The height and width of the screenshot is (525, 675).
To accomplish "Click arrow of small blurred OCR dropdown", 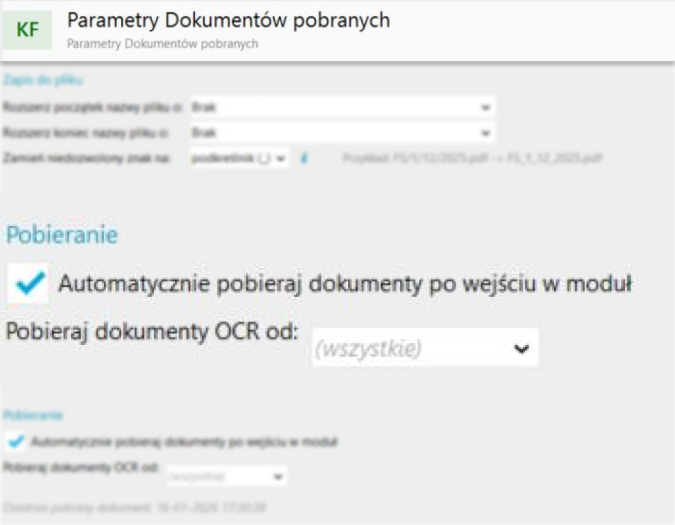I will 277,478.
